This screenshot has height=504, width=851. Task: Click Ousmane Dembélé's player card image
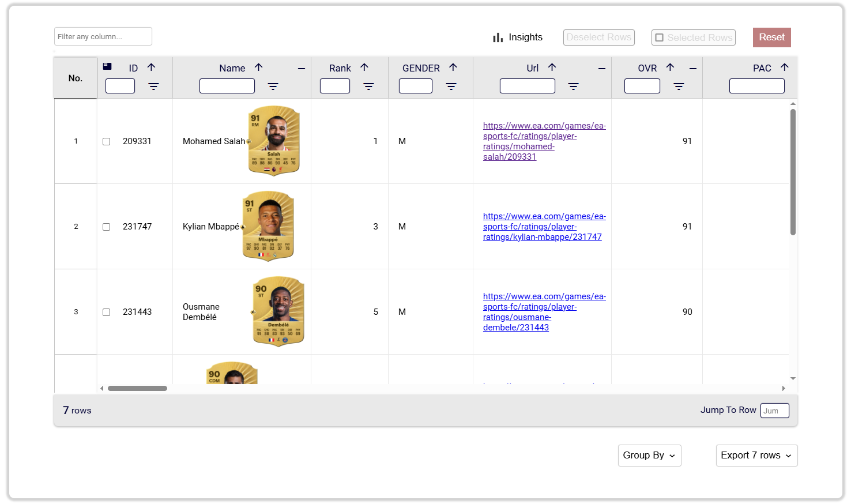point(278,311)
